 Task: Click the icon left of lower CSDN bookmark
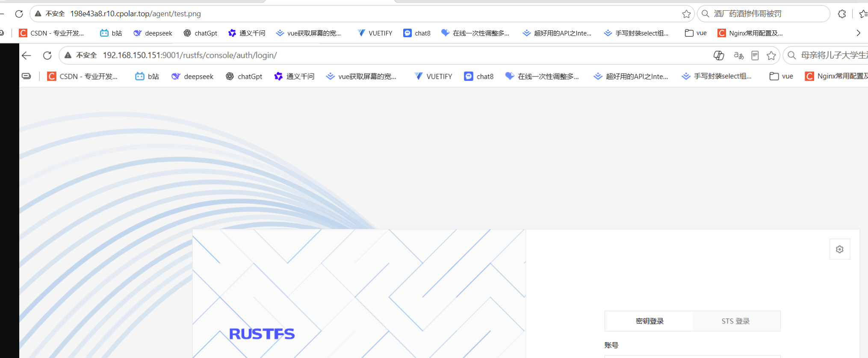point(27,76)
